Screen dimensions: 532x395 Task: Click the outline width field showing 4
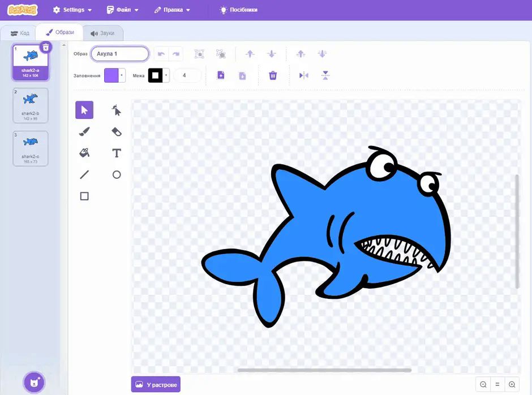click(x=187, y=75)
